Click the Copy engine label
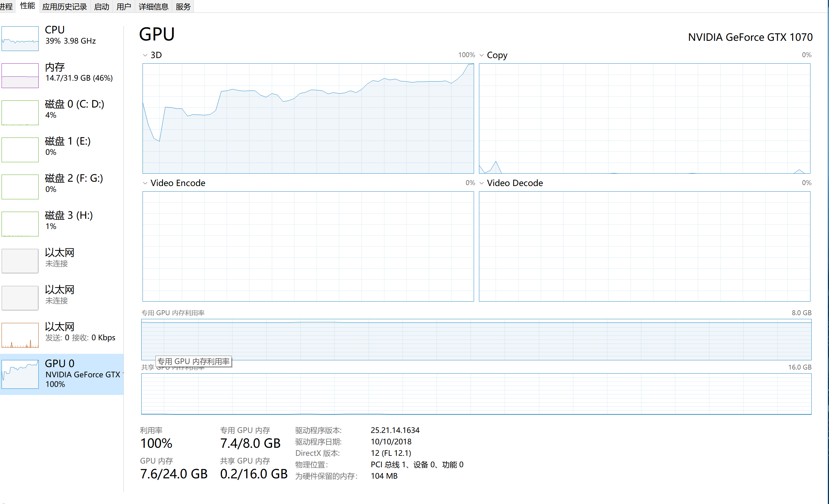This screenshot has height=504, width=829. 497,55
